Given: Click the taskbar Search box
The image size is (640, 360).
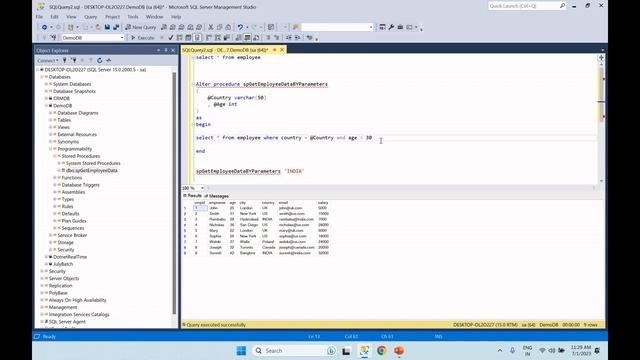Looking at the screenshot, I should (x=294, y=351).
